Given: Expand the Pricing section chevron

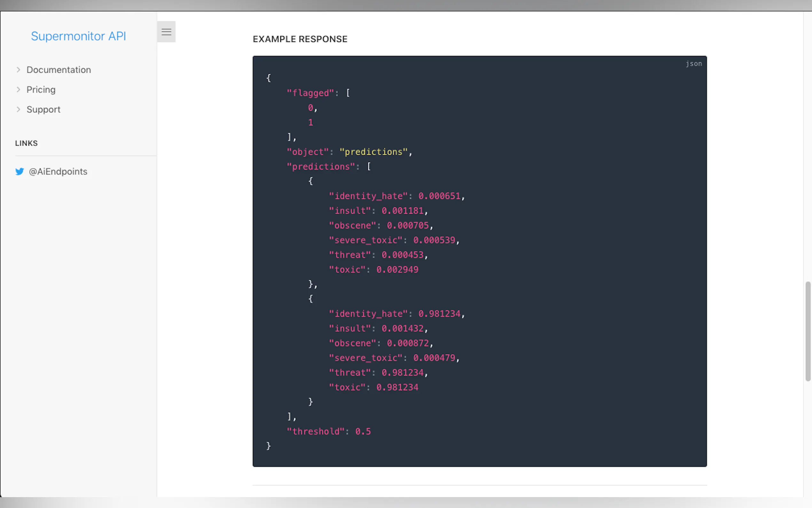Looking at the screenshot, I should pyautogui.click(x=19, y=89).
